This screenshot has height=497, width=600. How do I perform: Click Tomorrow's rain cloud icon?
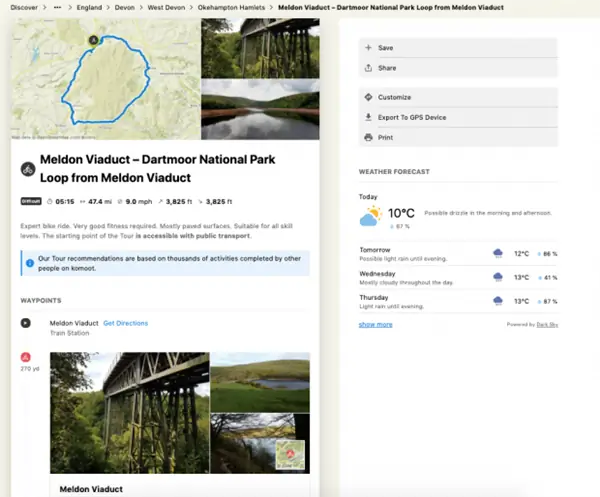(x=498, y=253)
